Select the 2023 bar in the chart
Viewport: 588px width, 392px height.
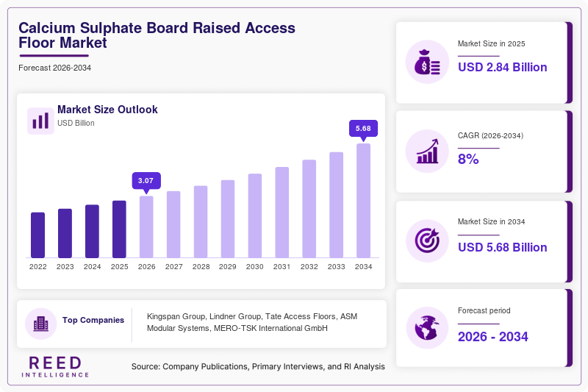tap(65, 233)
